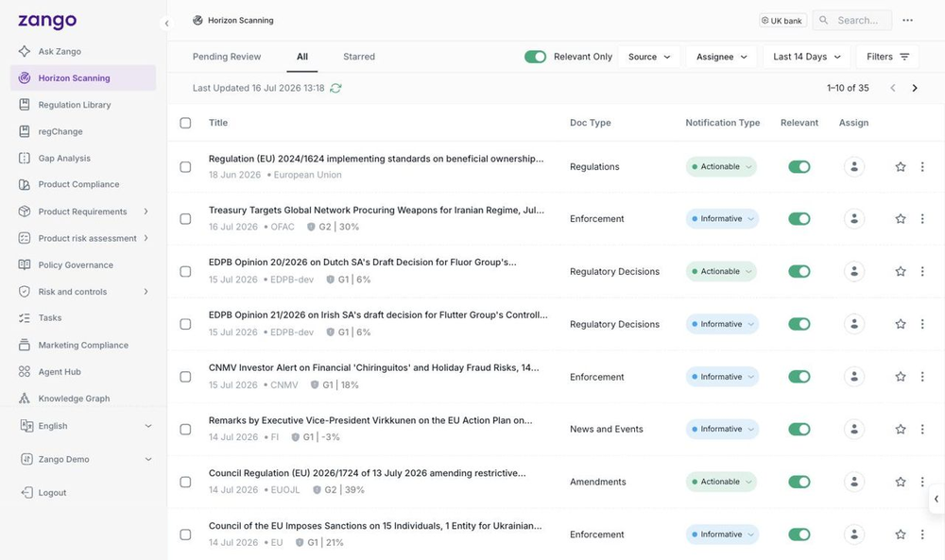Expand Risk and controls submenu
Screen dimensions: 945x560
click(146, 292)
